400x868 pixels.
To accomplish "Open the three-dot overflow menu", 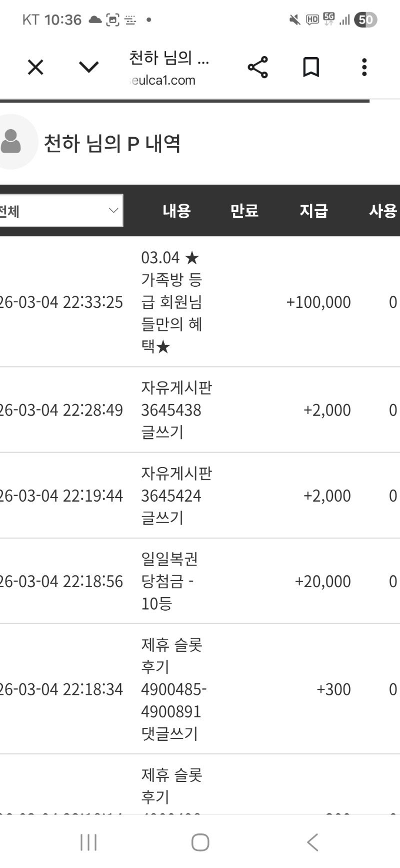I will [x=364, y=67].
